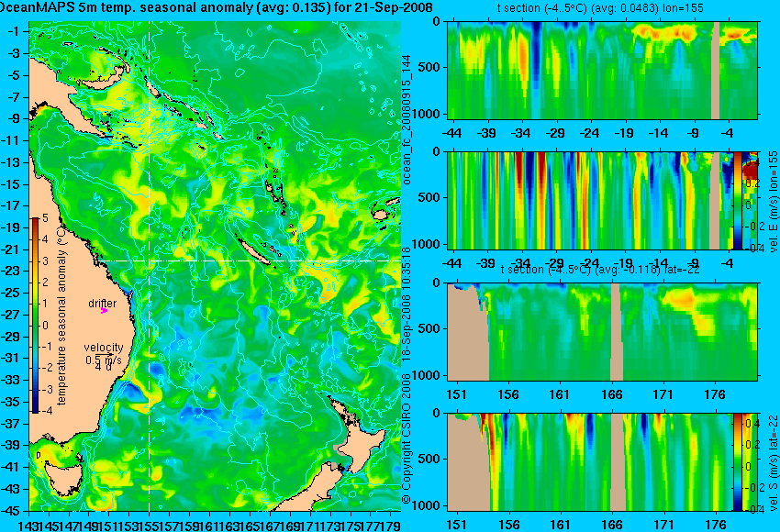Click the magenta drifter marker symbol
The image size is (780, 532).
pyautogui.click(x=104, y=311)
